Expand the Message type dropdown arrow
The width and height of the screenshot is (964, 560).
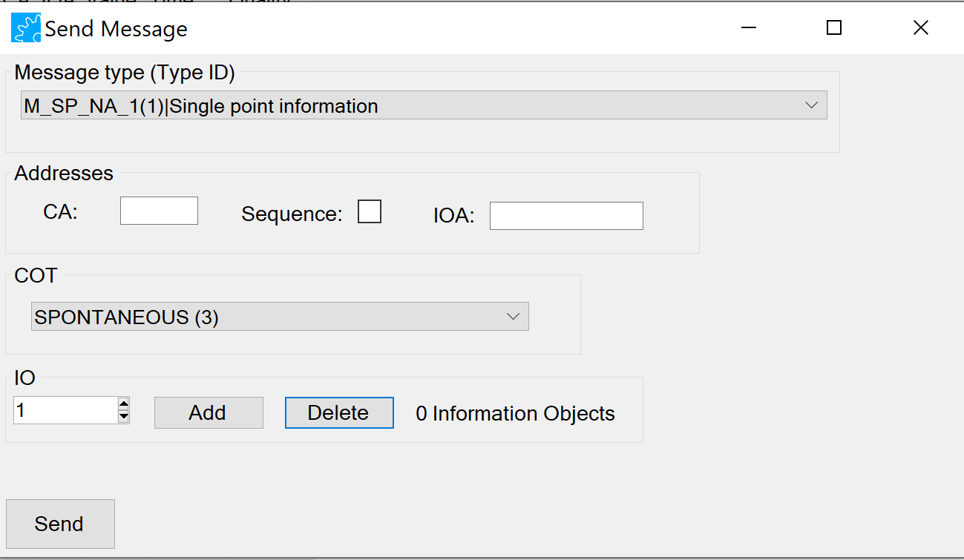pos(811,106)
